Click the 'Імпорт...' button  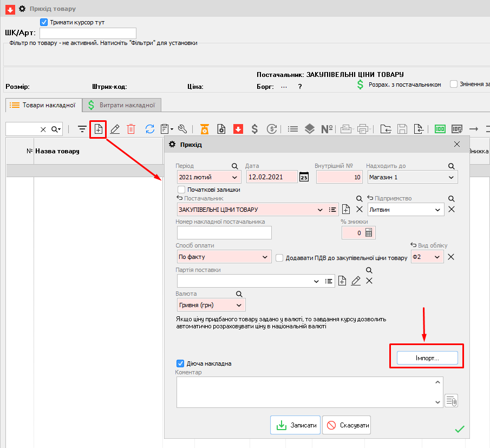(x=427, y=358)
